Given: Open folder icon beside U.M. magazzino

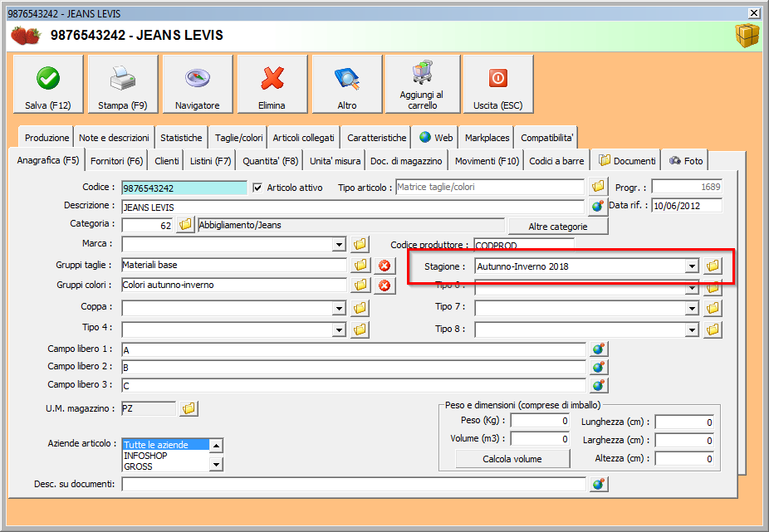Looking at the screenshot, I should coord(189,408).
